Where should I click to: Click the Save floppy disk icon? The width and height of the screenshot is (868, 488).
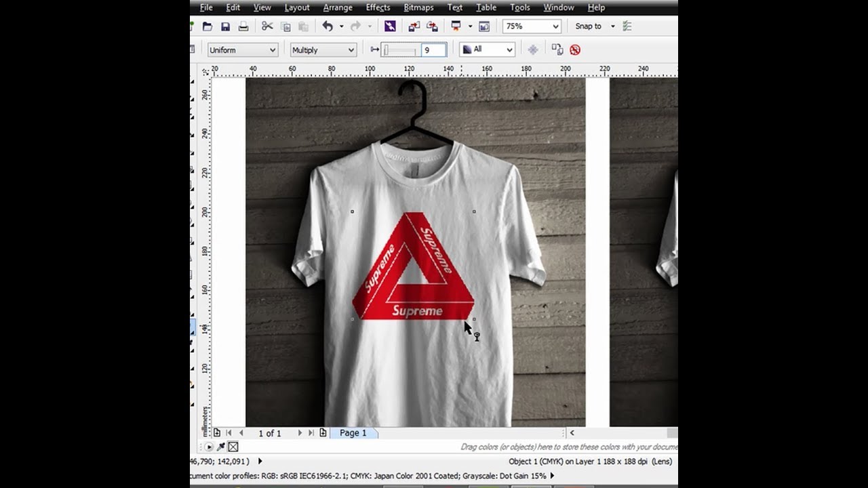pyautogui.click(x=225, y=26)
